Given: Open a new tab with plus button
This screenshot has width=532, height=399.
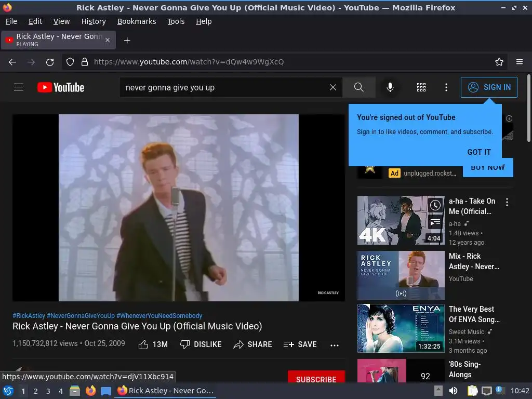Looking at the screenshot, I should click(127, 41).
